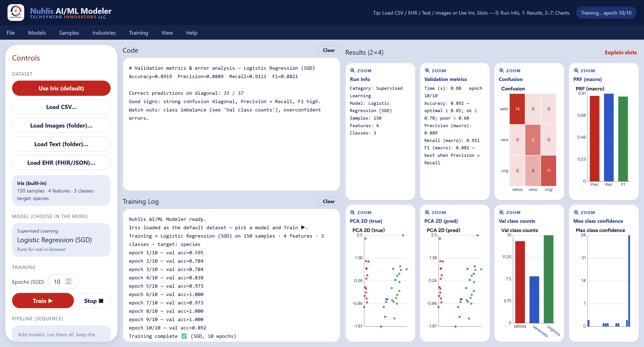Click the Training epoch 10/10 status pill
Image resolution: width=644 pixels, height=347 pixels.
point(606,13)
